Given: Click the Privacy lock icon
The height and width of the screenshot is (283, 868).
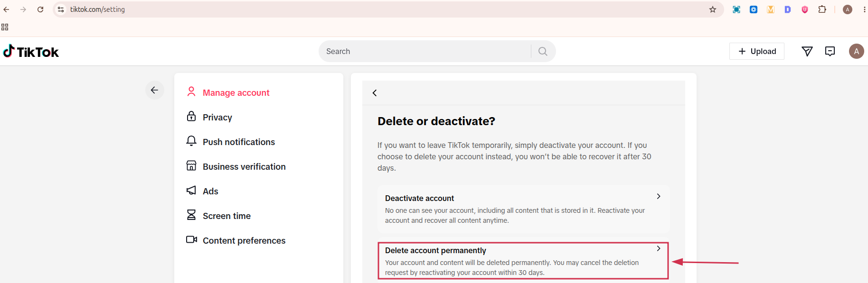Looking at the screenshot, I should point(191,116).
